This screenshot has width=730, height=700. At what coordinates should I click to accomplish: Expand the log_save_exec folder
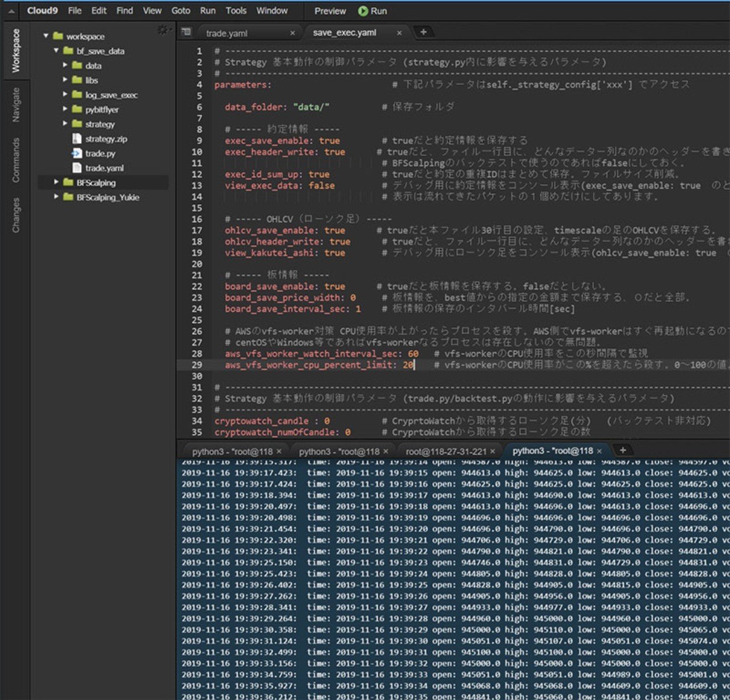tap(65, 95)
